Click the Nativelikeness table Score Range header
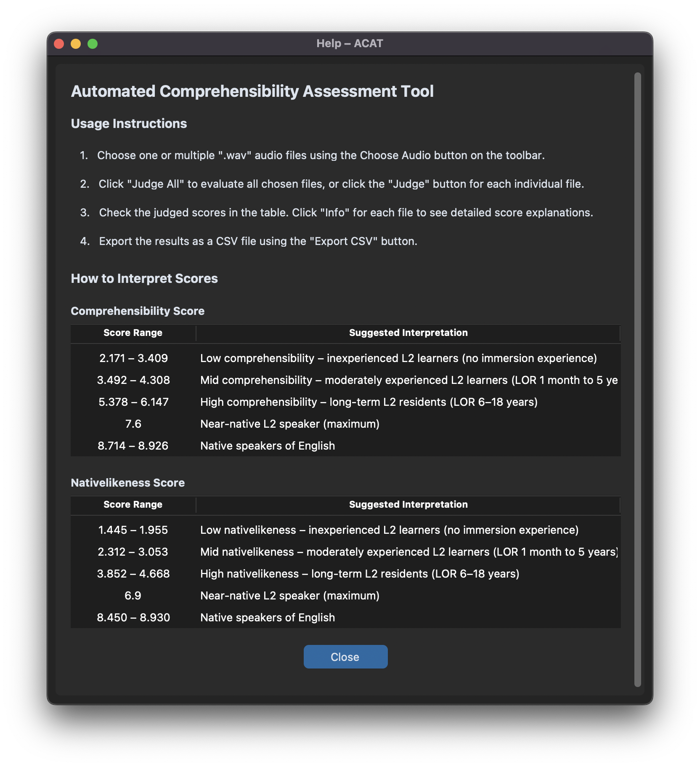This screenshot has width=700, height=767. point(133,504)
